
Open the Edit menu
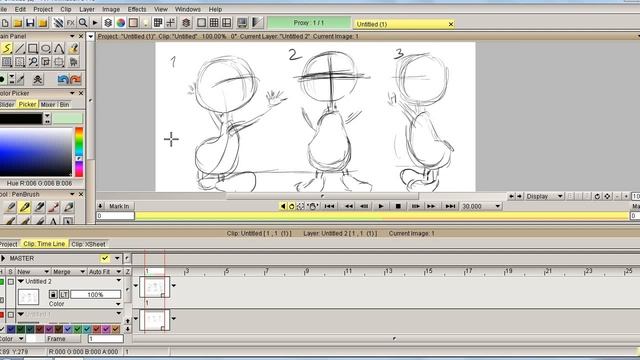click(20, 9)
